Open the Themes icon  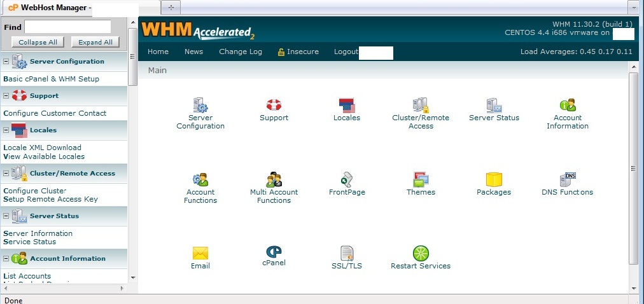click(421, 179)
